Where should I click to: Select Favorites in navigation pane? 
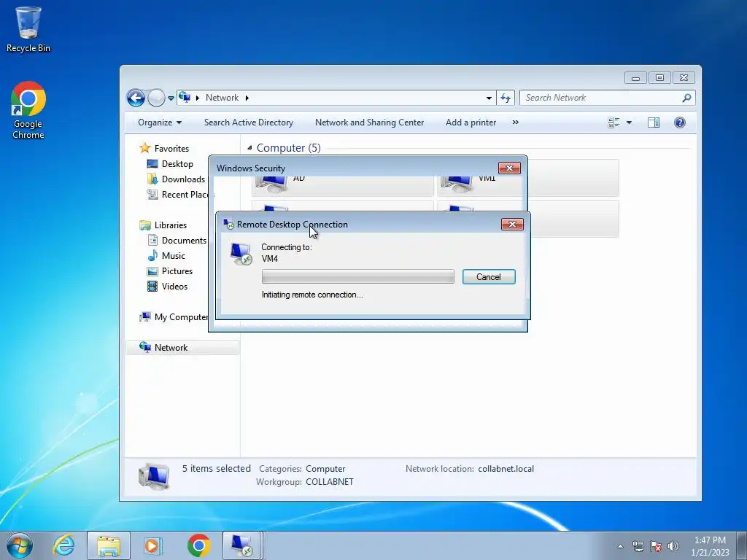171,149
